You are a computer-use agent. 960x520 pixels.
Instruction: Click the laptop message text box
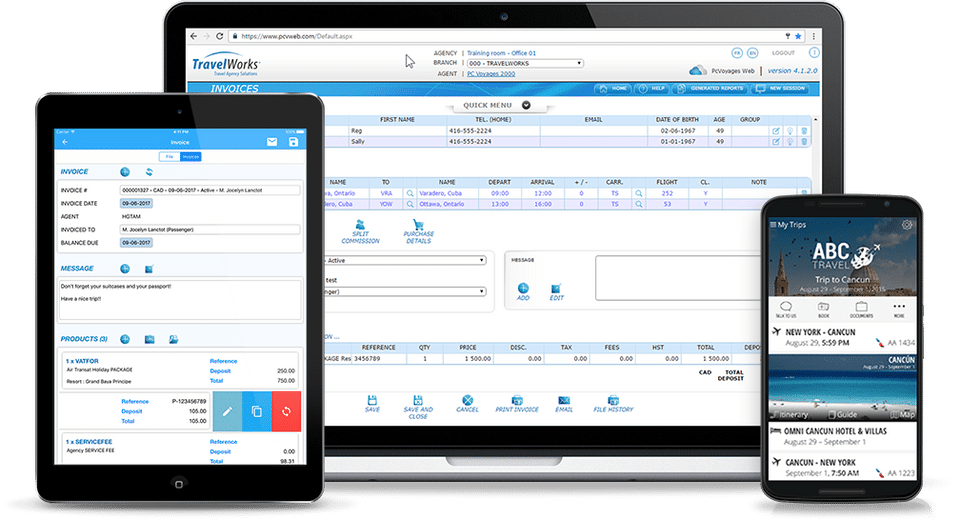point(680,278)
